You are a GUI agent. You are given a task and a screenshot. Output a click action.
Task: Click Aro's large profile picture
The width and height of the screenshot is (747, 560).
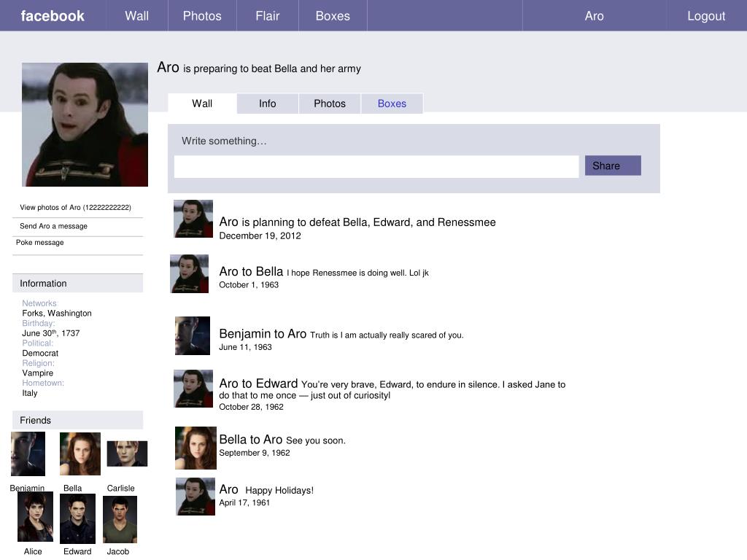coord(85,124)
